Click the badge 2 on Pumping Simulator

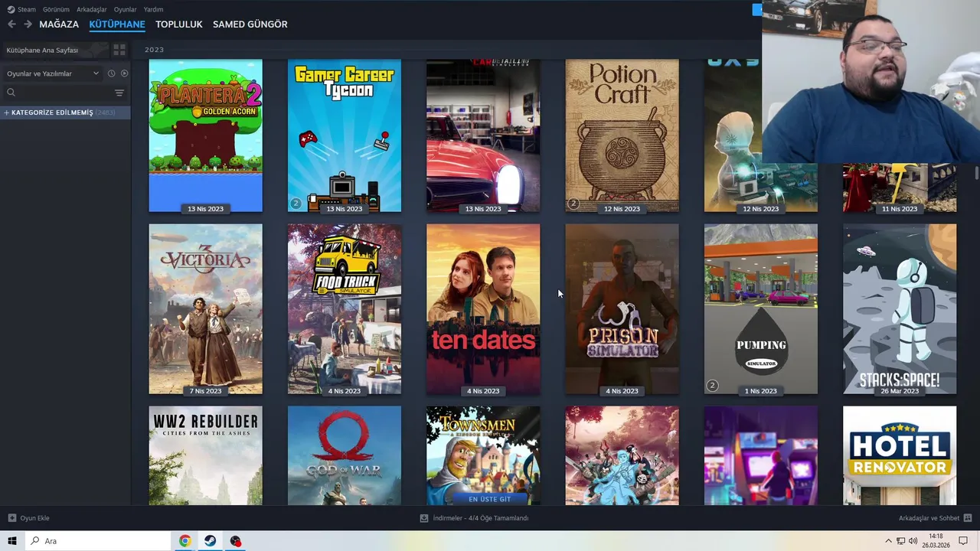pos(712,386)
